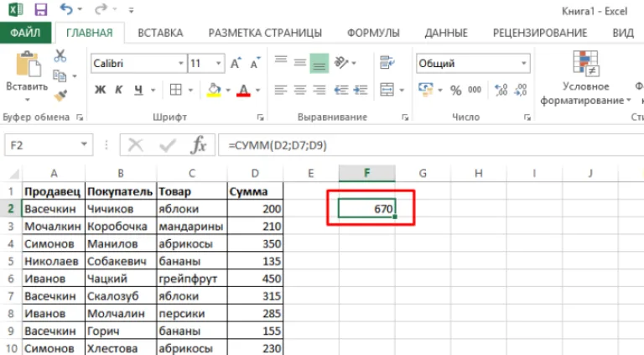
Task: Click the text Orientation icon
Action: (x=341, y=62)
